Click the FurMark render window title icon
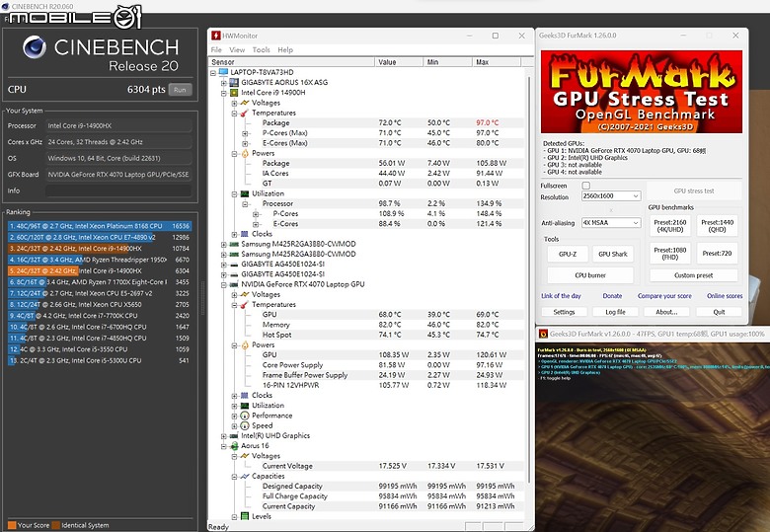Screen dimensions: 770x532 coord(543,334)
